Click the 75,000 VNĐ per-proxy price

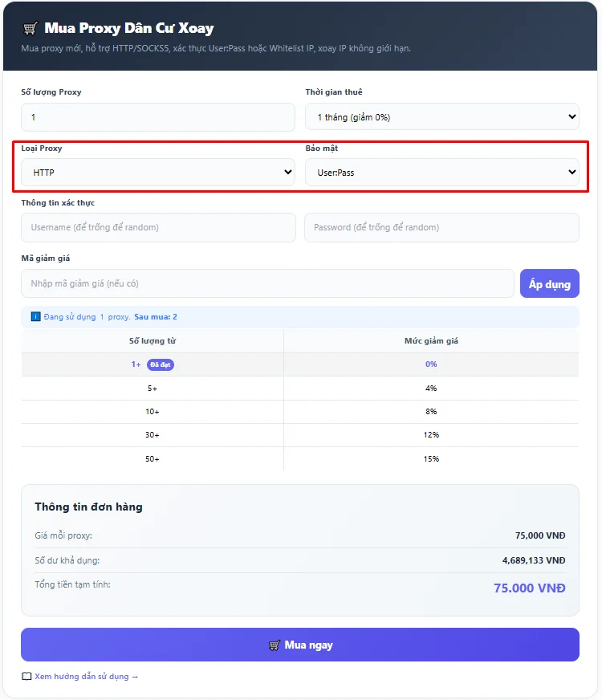point(540,535)
